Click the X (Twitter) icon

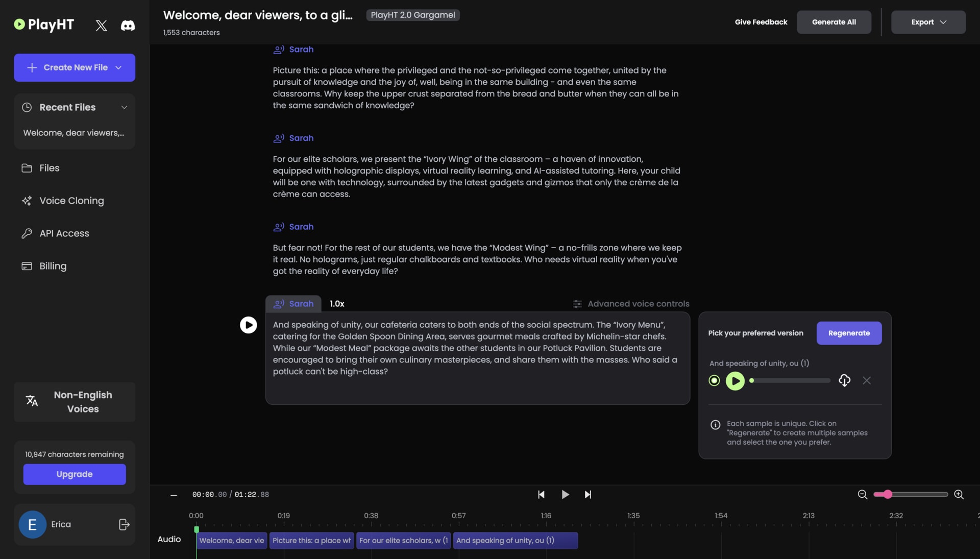point(101,25)
